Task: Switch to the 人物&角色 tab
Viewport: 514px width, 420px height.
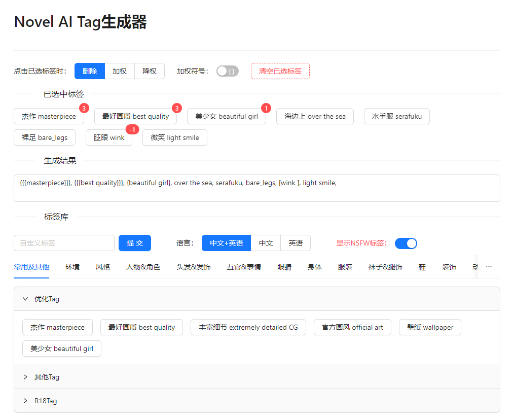Action: tap(143, 267)
